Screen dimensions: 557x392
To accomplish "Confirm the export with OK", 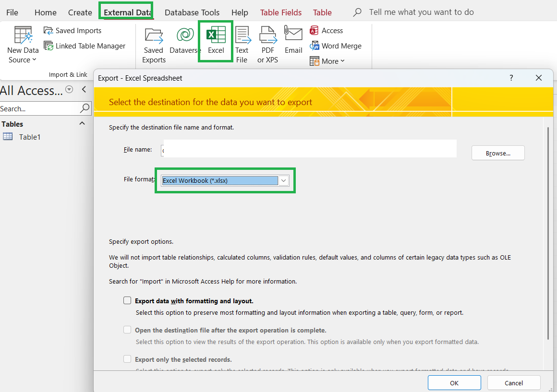I will click(454, 383).
